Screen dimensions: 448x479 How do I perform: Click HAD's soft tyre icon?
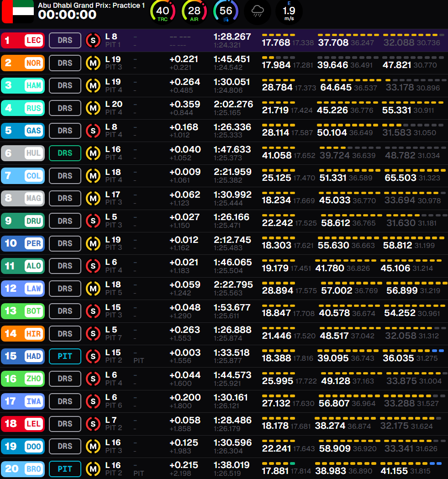(93, 356)
